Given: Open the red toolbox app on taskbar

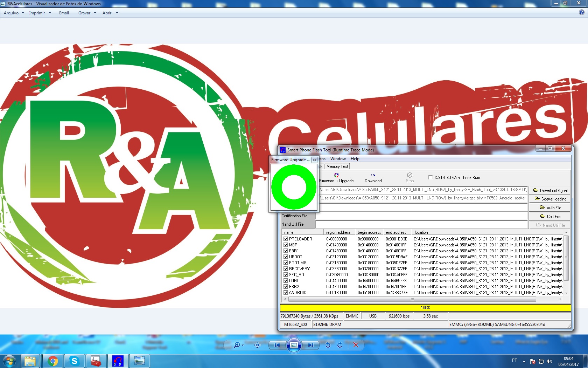Looking at the screenshot, I should 96,361.
